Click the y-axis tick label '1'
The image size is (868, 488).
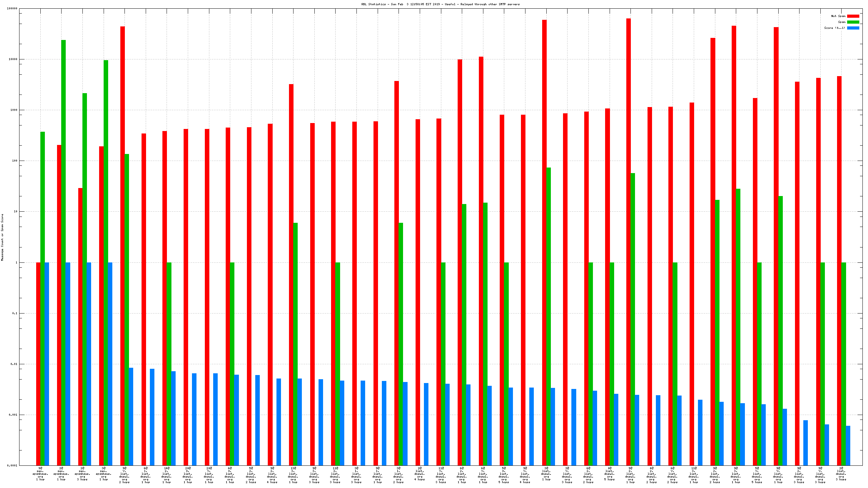(16, 262)
